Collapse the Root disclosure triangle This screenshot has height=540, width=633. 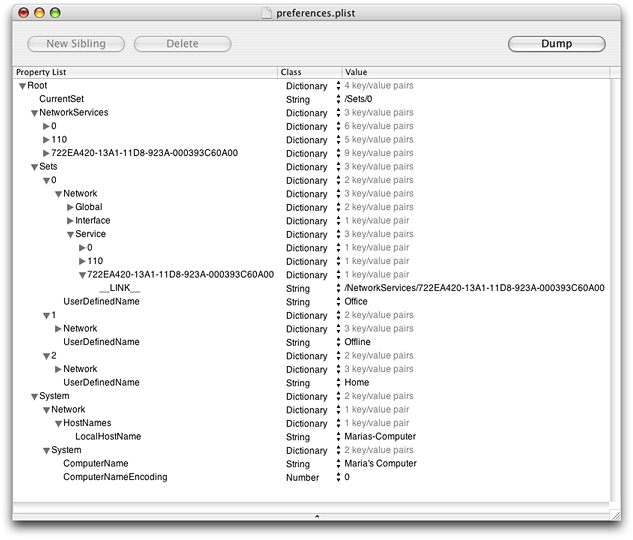tap(22, 86)
